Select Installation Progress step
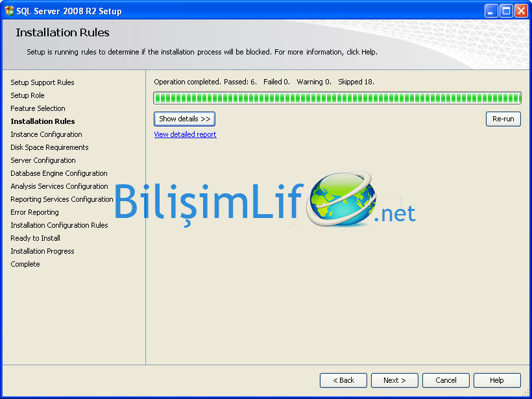The image size is (532, 399). click(42, 251)
